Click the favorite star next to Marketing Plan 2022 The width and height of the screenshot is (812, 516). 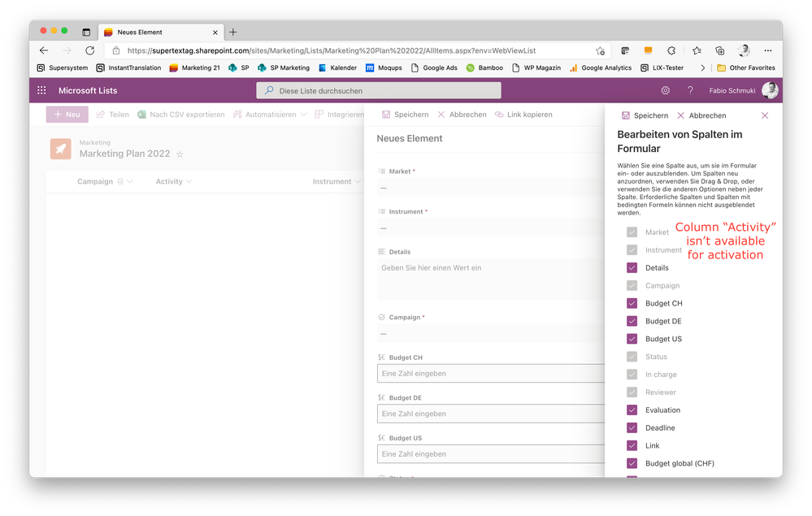(180, 154)
